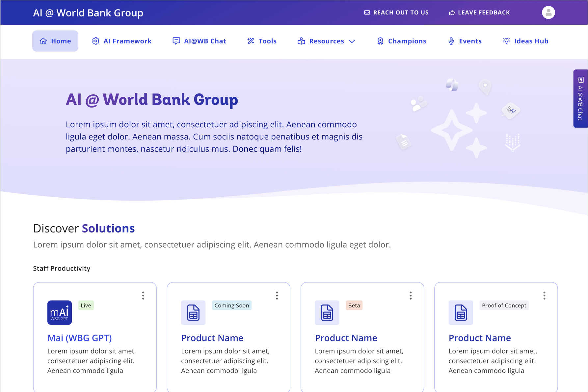
Task: Open more options on Proof of Concept card
Action: click(544, 296)
